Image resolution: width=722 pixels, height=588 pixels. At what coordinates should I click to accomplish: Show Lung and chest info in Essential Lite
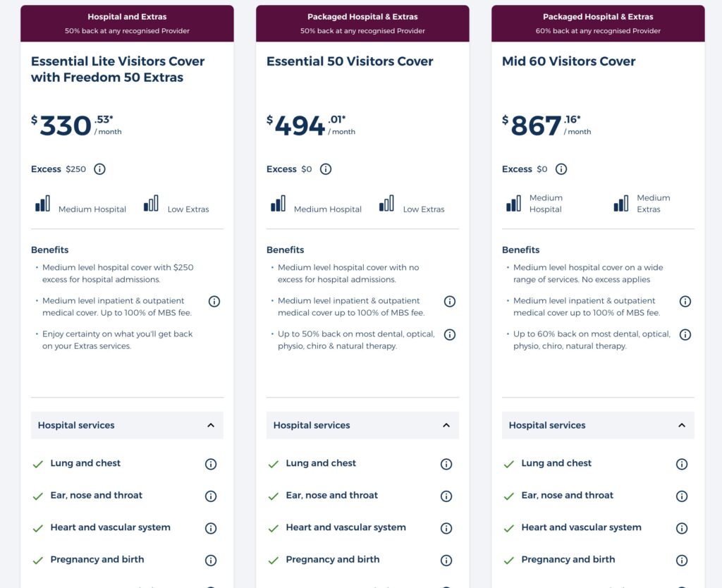(210, 464)
